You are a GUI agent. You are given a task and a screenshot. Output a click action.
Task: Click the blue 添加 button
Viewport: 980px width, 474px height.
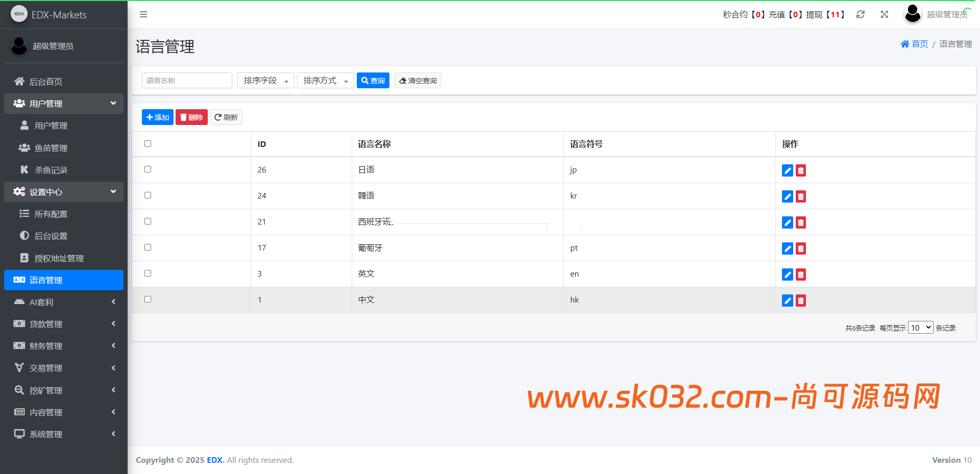pos(158,117)
